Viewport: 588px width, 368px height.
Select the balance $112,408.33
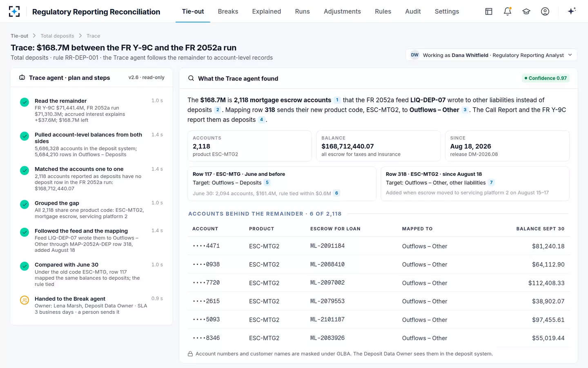[546, 283]
